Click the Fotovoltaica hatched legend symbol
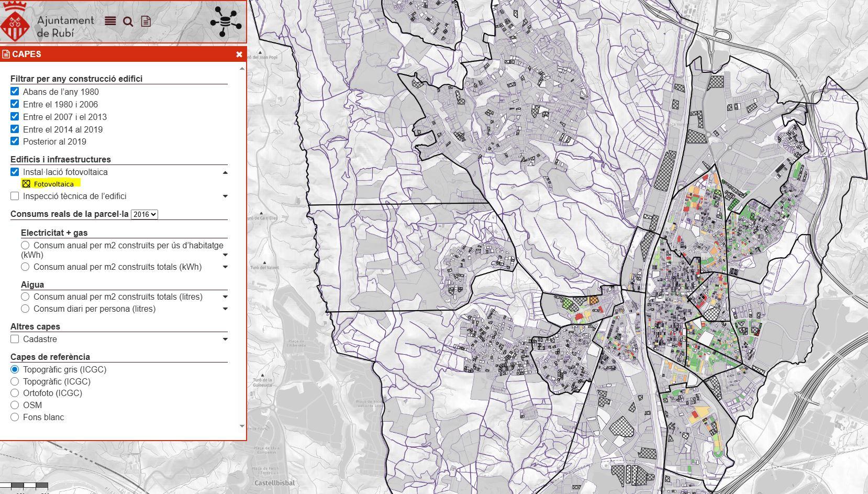The image size is (868, 494). (26, 184)
